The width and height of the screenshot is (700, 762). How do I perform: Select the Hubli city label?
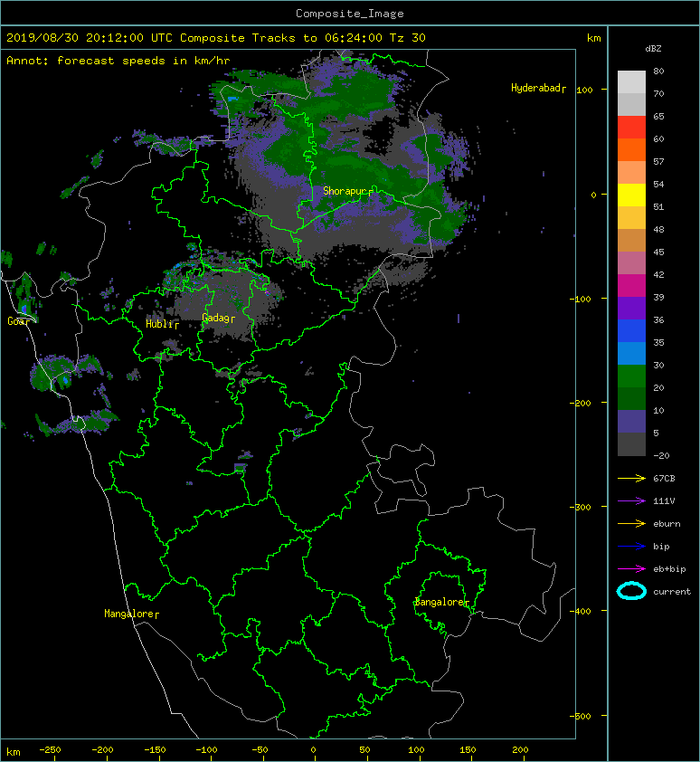tap(159, 324)
